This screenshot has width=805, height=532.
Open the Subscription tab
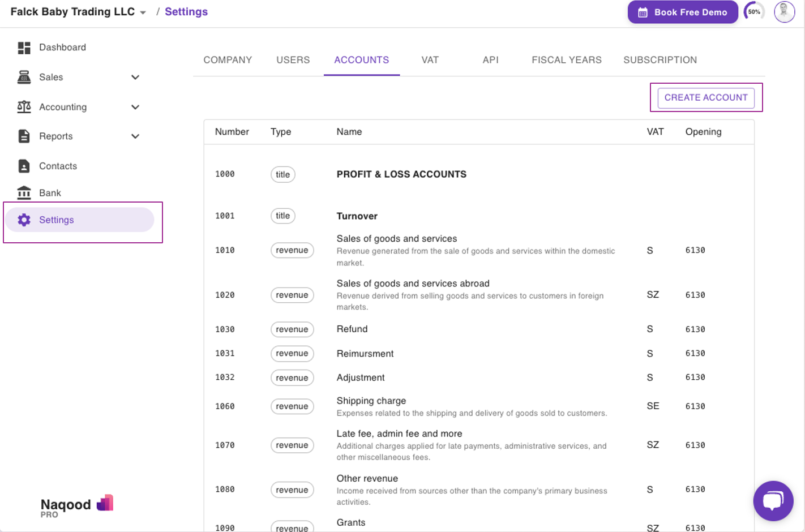click(660, 60)
